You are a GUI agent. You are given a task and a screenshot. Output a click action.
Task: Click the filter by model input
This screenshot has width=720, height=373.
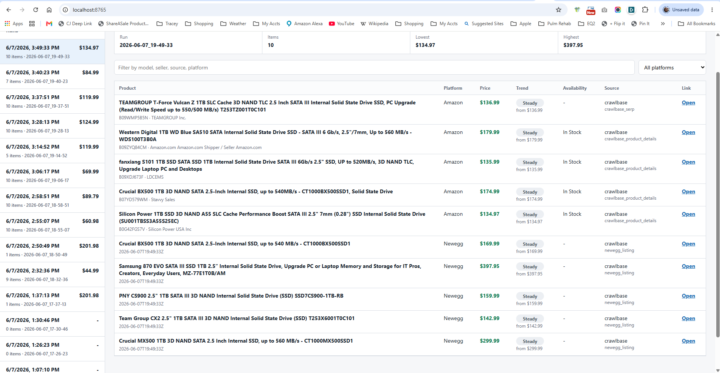(374, 68)
